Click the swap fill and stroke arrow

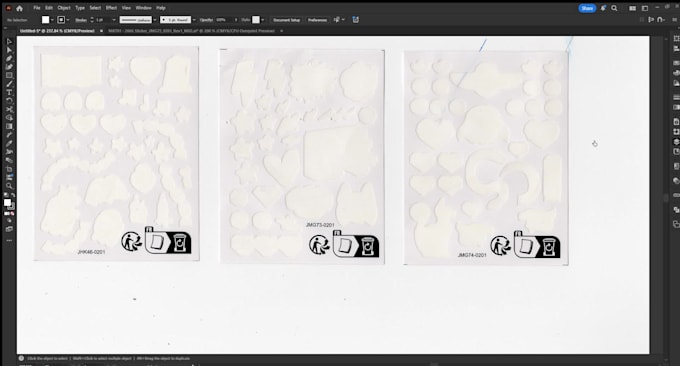point(13,196)
